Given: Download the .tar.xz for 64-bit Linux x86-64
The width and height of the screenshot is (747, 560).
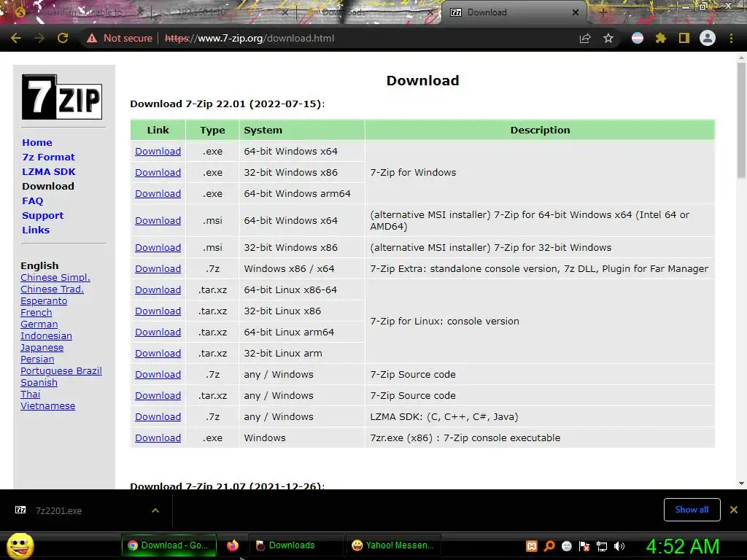Looking at the screenshot, I should pos(158,290).
